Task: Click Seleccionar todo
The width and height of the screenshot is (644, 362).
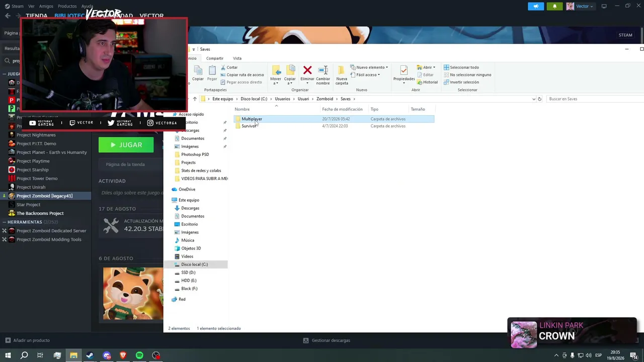Action: pos(461,67)
